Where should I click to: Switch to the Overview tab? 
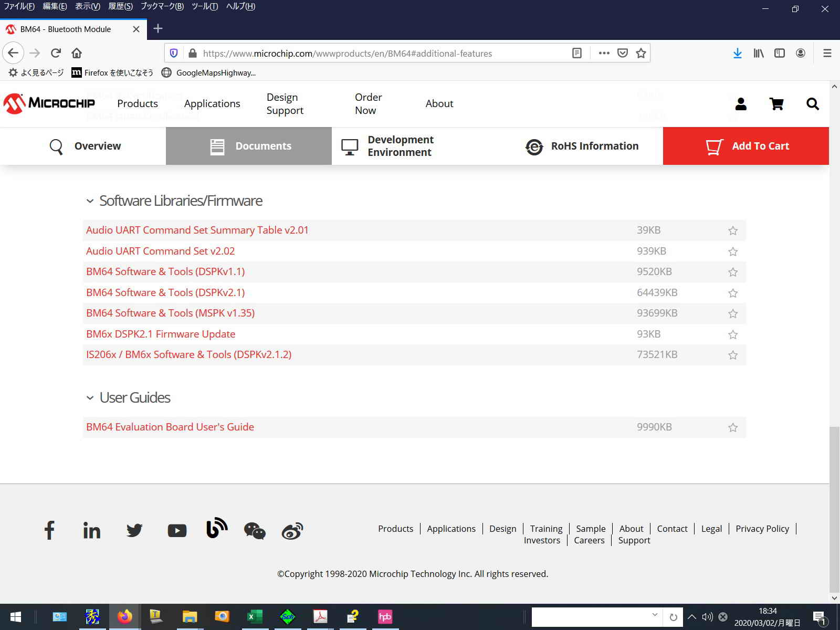[83, 146]
